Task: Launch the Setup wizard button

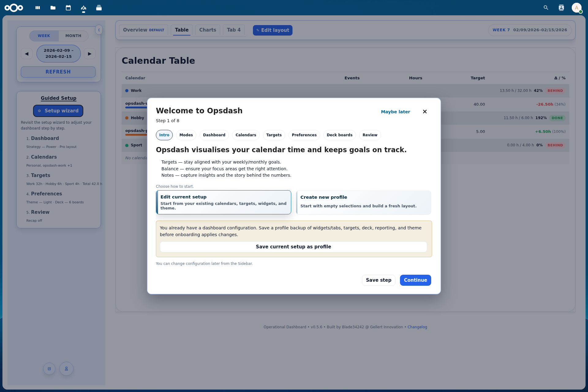Action: (x=58, y=111)
